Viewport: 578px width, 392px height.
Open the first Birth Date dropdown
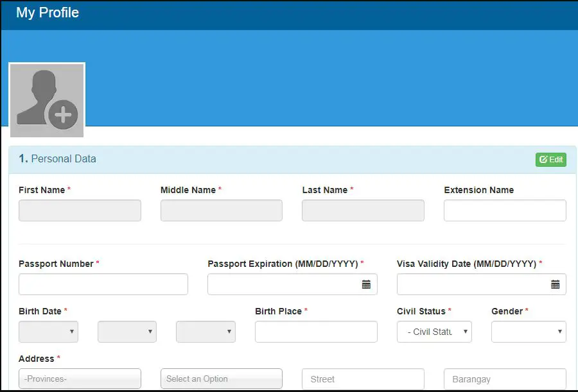(x=48, y=332)
